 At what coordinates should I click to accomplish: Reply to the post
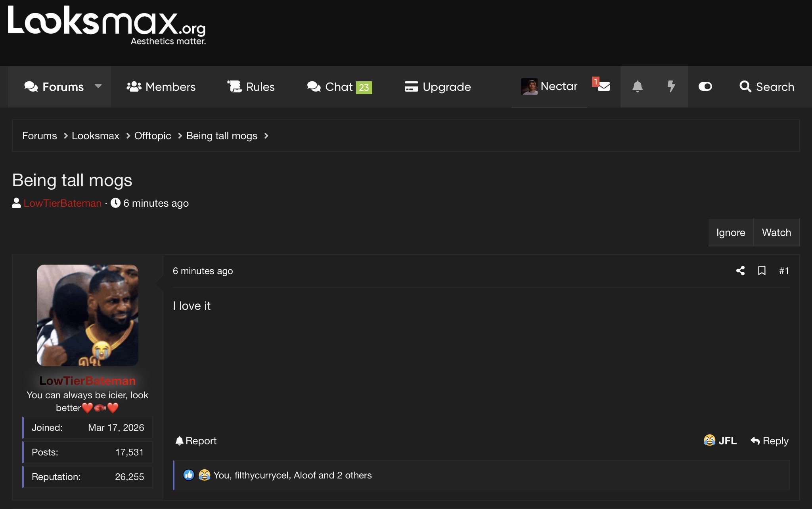tap(770, 441)
